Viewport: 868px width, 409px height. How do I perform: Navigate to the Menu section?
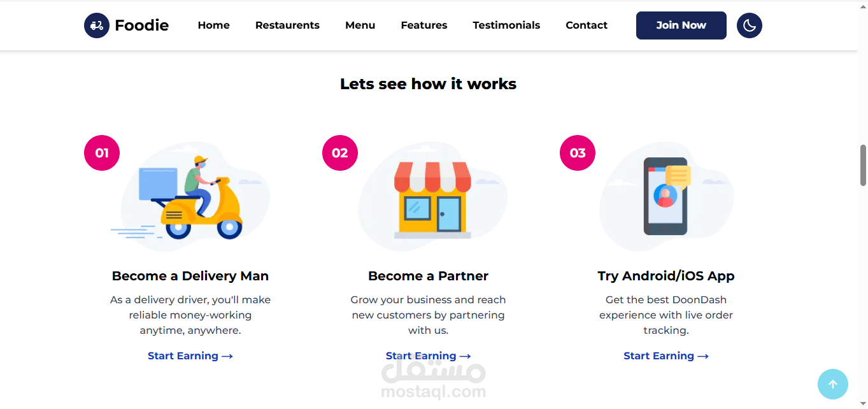[360, 25]
